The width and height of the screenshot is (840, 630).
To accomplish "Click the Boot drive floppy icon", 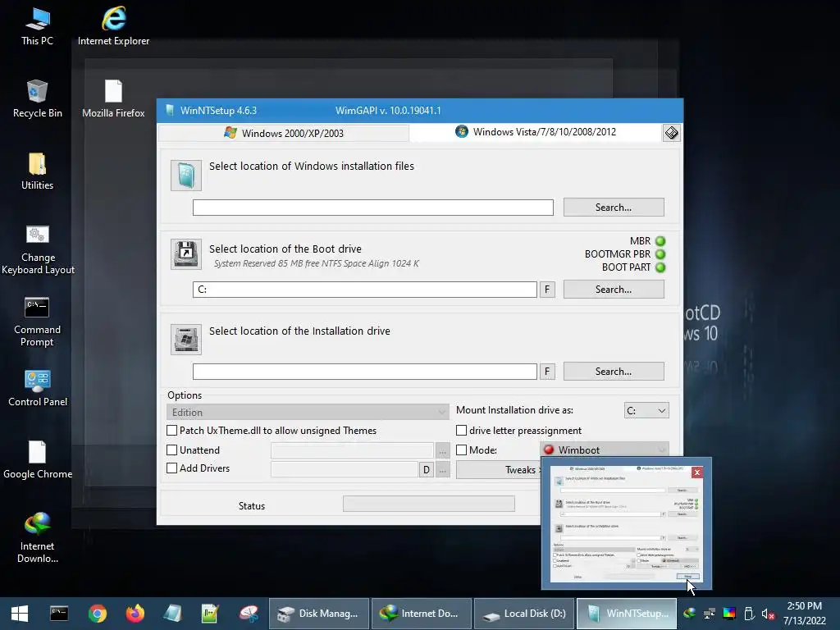I will [186, 254].
